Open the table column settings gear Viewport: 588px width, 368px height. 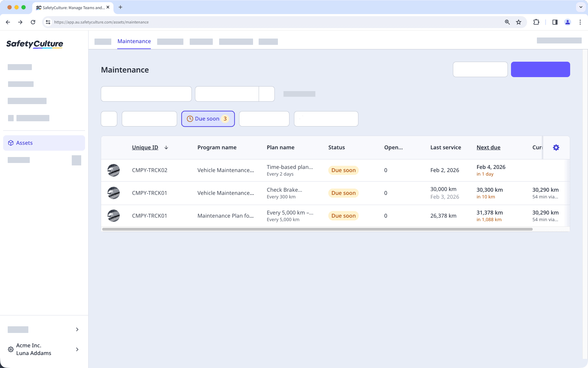coord(556,147)
